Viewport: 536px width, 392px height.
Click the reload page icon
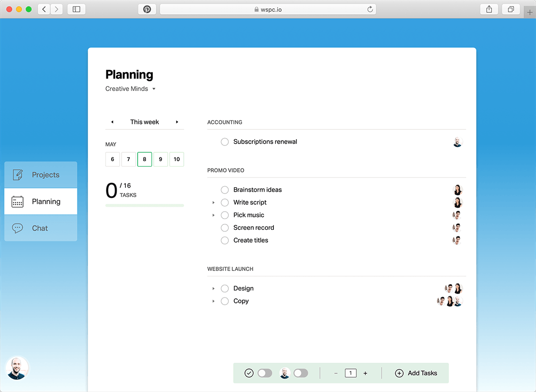370,9
